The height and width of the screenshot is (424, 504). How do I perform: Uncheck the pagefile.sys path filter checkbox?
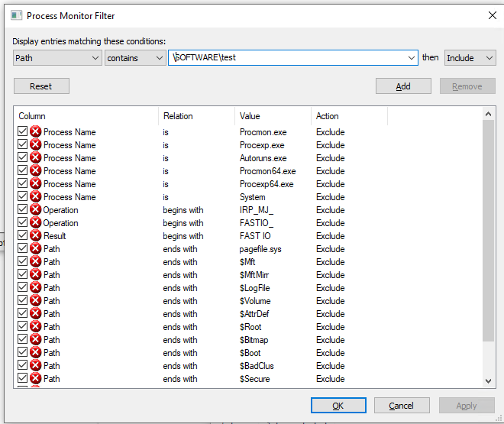tap(22, 248)
